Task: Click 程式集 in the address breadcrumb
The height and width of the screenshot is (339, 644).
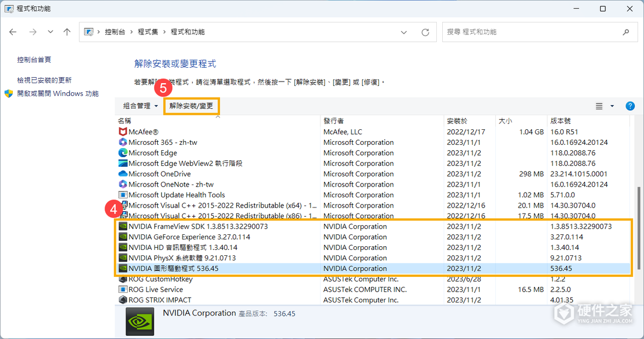Action: (148, 32)
